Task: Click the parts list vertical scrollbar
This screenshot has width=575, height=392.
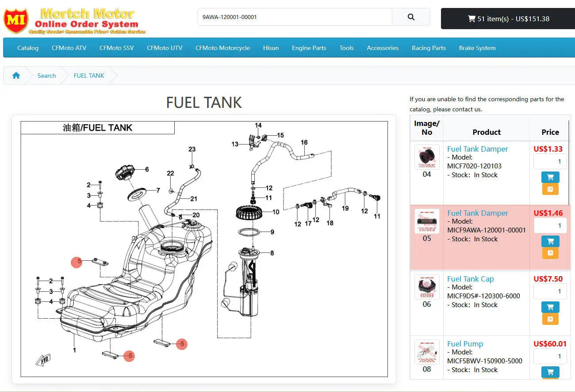Action: (569, 247)
